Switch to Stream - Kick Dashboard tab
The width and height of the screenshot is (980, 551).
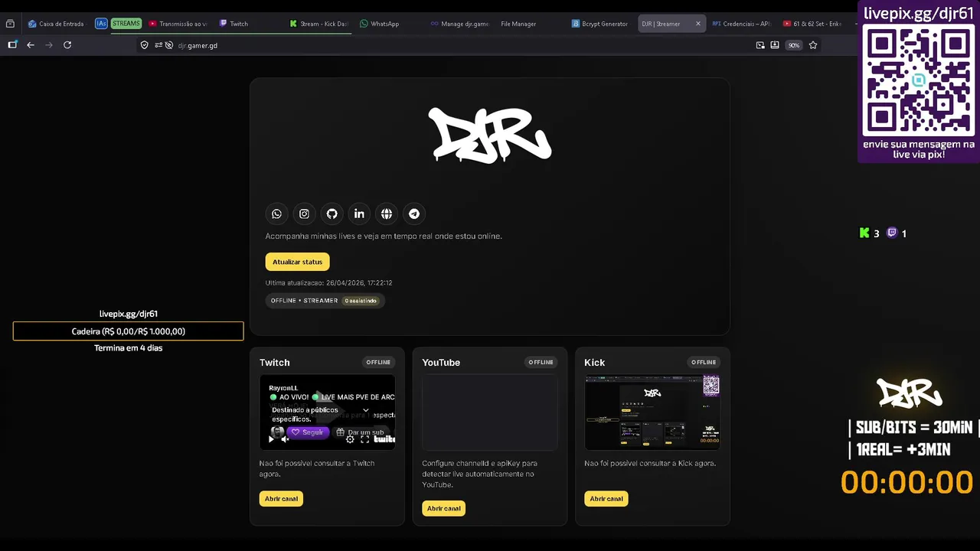[318, 24]
